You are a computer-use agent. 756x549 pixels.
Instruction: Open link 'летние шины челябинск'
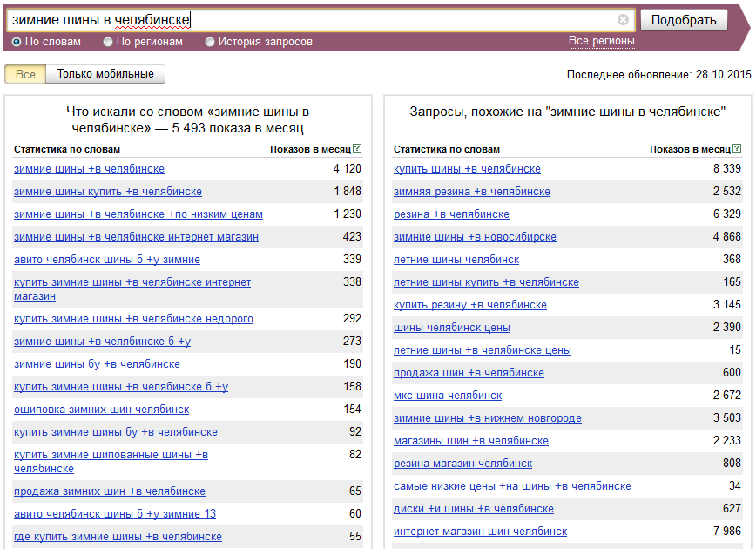pos(456,260)
